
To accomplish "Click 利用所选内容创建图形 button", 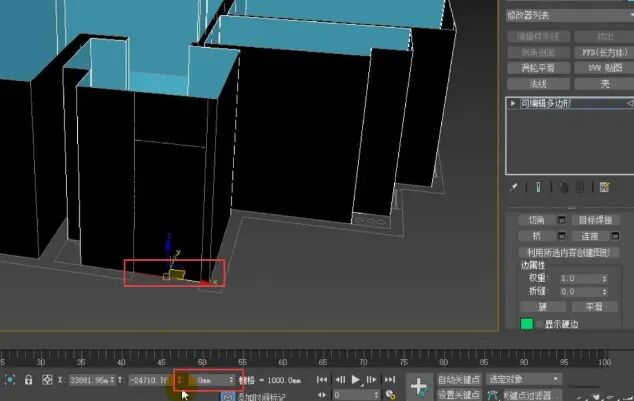I will [x=568, y=253].
